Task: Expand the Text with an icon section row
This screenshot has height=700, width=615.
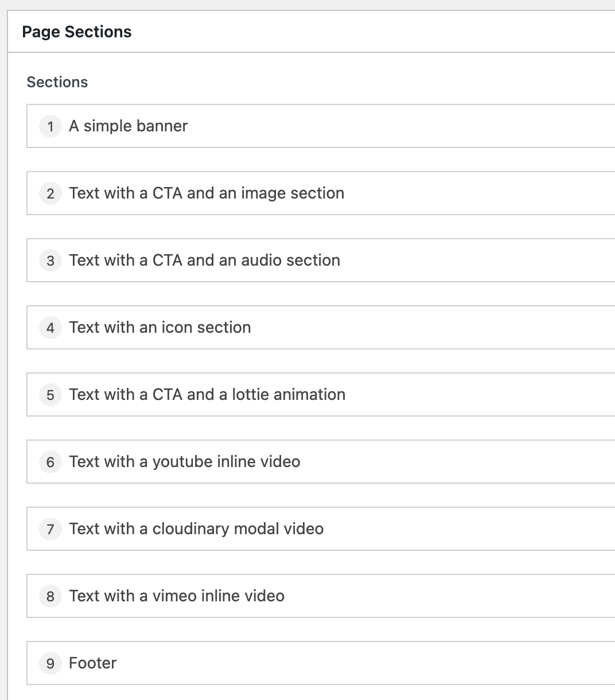Action: (x=159, y=328)
